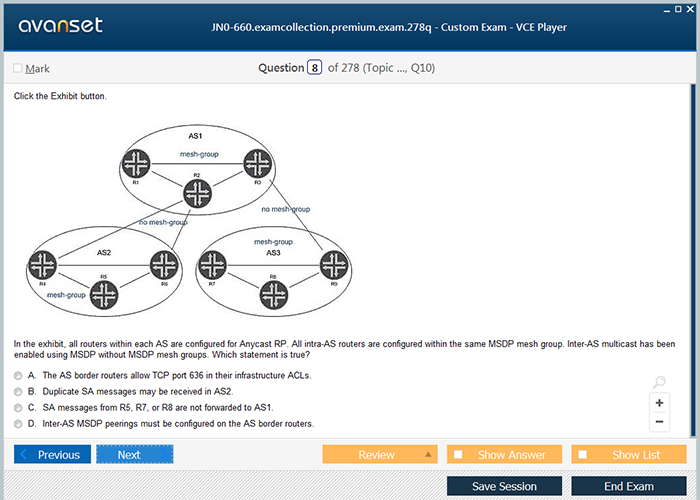Click the no mesh-group label near AS3 link
700x500 pixels.
pyautogui.click(x=286, y=209)
